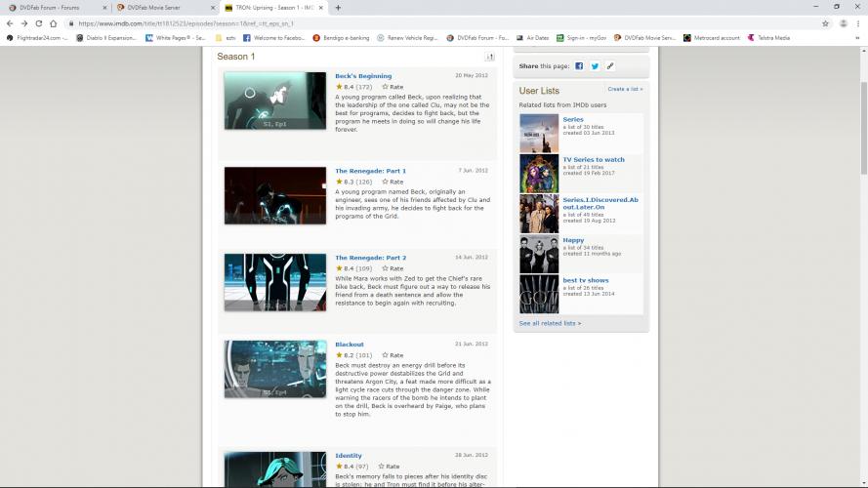Share this page on Twitter
868x488 pixels.
[595, 66]
